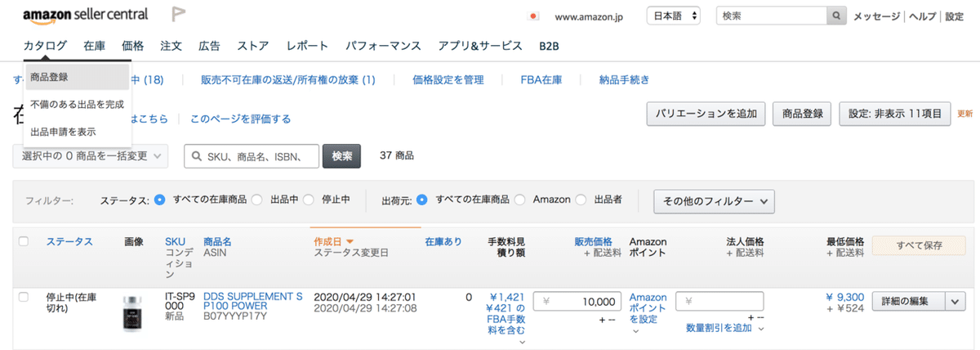The image size is (980, 350).
Task: Expand the その他のフィルター dropdown
Action: point(714,200)
